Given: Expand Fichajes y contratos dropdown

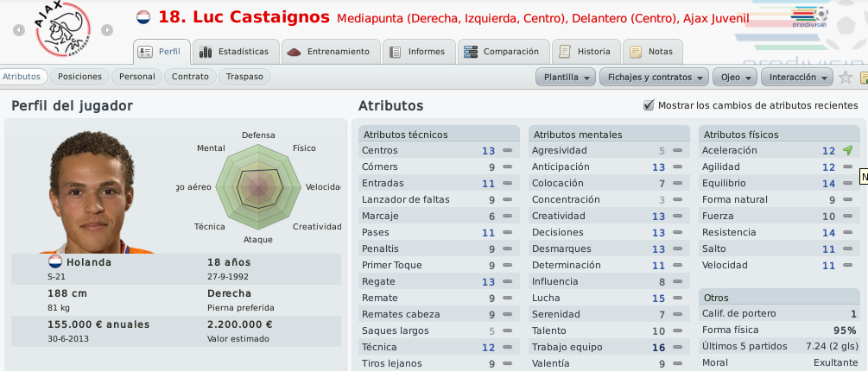Looking at the screenshot, I should 655,78.
